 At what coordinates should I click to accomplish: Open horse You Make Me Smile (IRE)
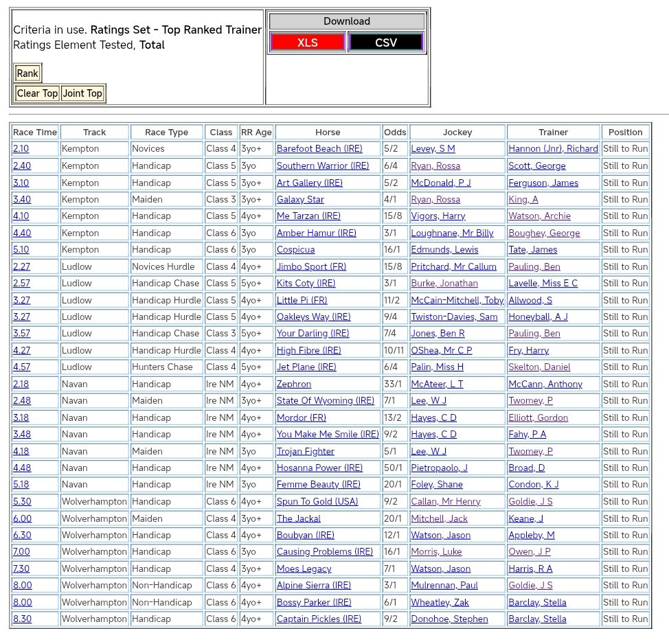point(328,435)
